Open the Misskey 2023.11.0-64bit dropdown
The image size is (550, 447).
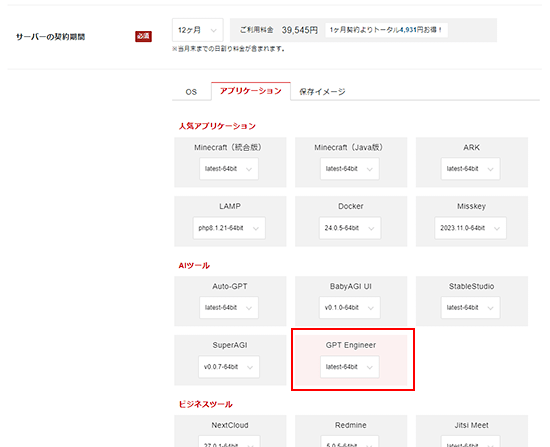tap(470, 228)
